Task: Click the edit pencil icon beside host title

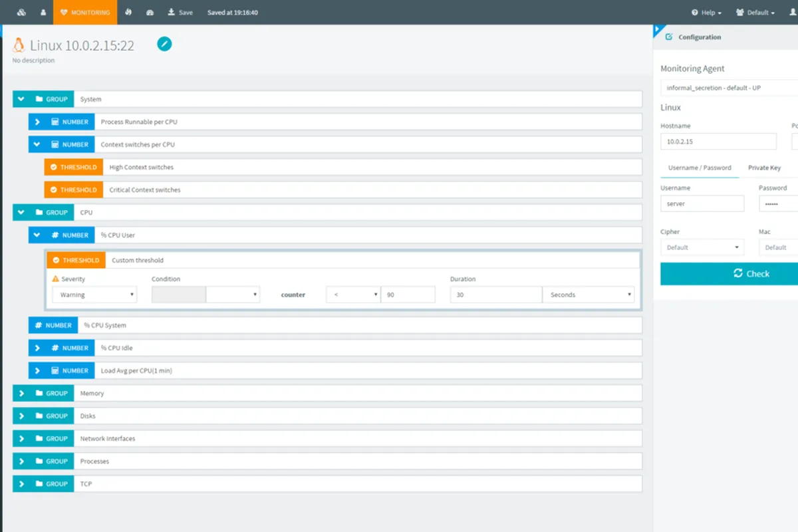Action: (x=164, y=44)
